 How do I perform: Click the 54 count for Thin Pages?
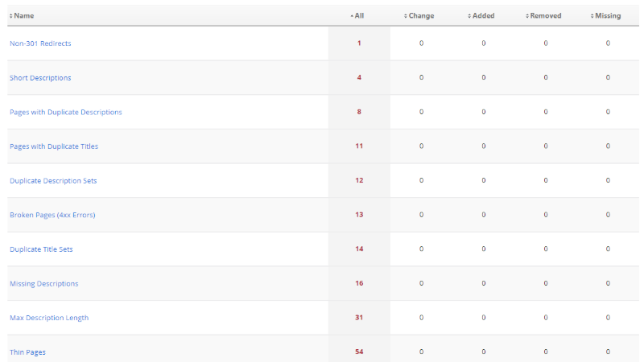[359, 352]
